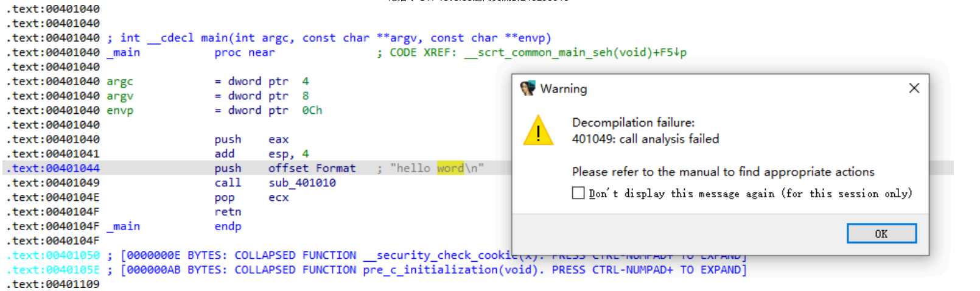Click the main function prototype comment

329,38
